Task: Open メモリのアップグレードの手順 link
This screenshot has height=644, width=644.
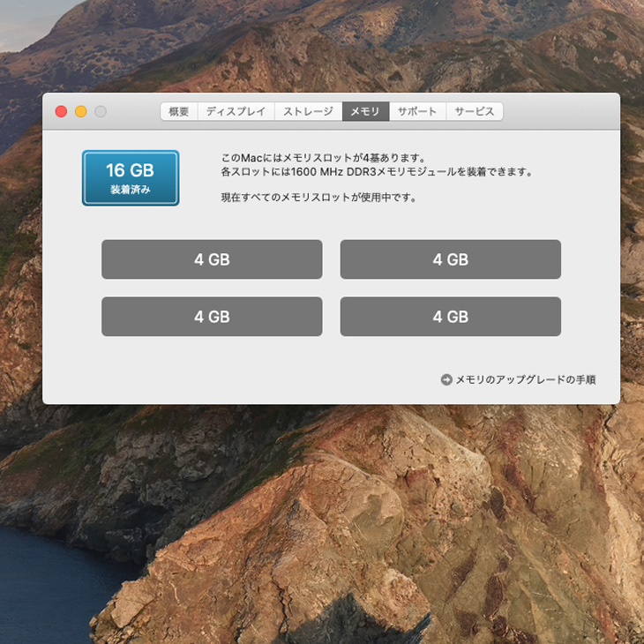Action: coord(526,379)
